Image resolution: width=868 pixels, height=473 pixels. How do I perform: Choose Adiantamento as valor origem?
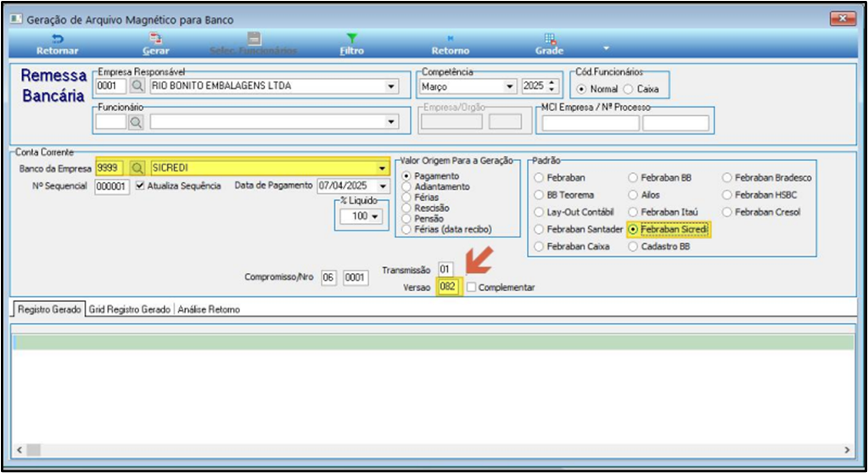(x=406, y=186)
